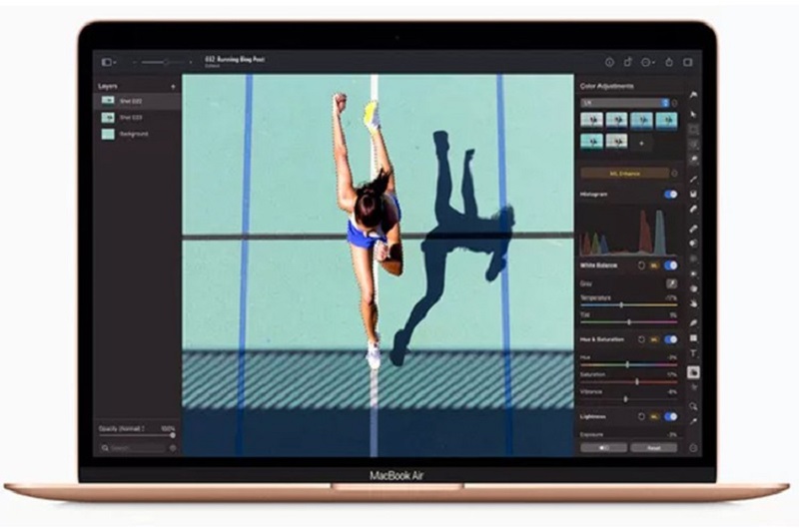Select the Shot 022 layer
Image resolution: width=799 pixels, height=532 pixels.
pos(137,101)
